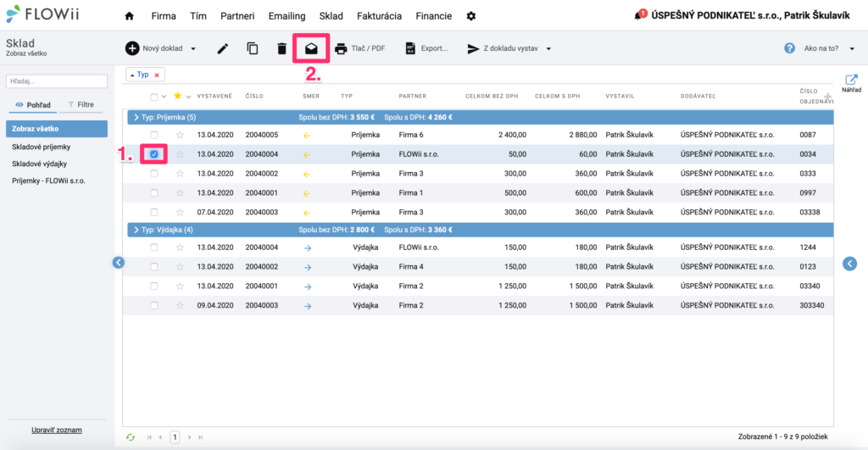Screen dimensions: 868x450
Task: Open the Emailing menu
Action: (287, 16)
